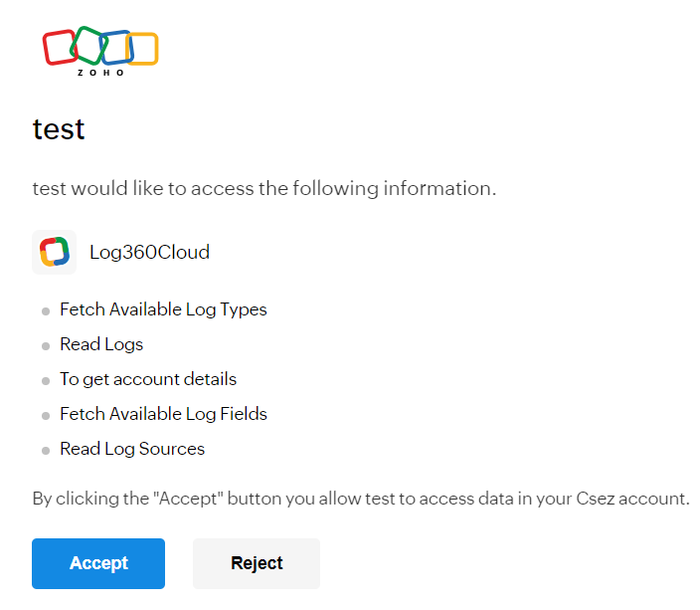Click the ZOHO wordmark under the logo
Screen dimensions: 700x610
tap(100, 73)
